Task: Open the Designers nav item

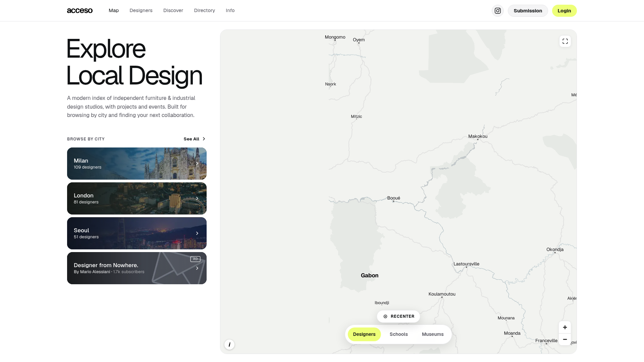Action: (141, 10)
